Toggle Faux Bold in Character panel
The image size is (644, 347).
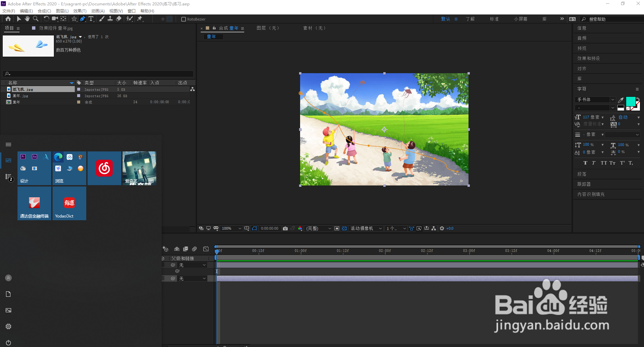(585, 163)
